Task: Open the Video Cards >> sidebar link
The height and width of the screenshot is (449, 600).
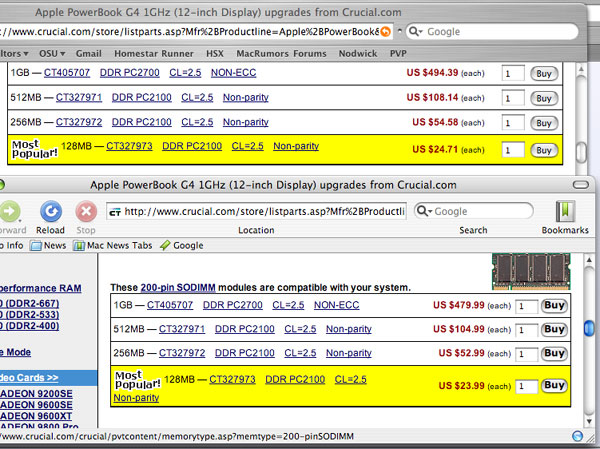Action: point(29,378)
